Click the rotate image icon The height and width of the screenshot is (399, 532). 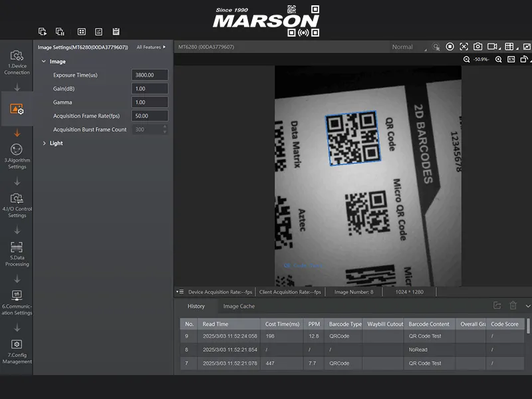pos(523,59)
